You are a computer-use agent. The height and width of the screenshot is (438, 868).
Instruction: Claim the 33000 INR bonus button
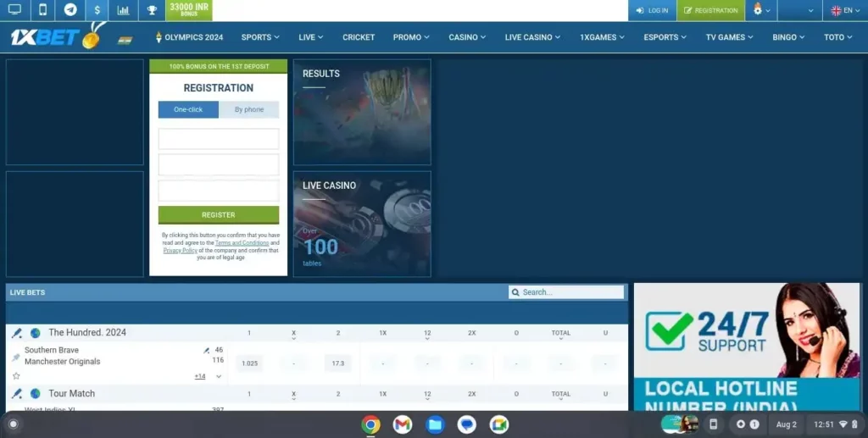pos(189,10)
